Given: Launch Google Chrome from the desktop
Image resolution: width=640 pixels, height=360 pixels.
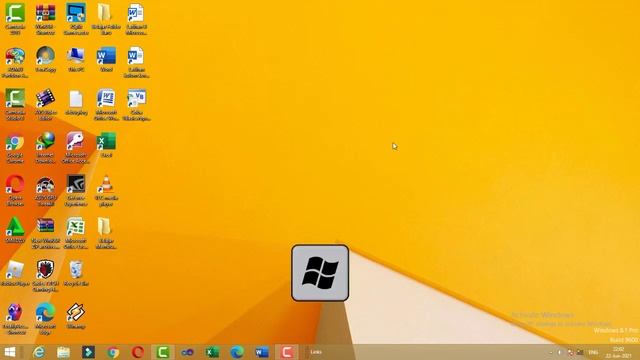Looking at the screenshot, I should click(15, 148).
